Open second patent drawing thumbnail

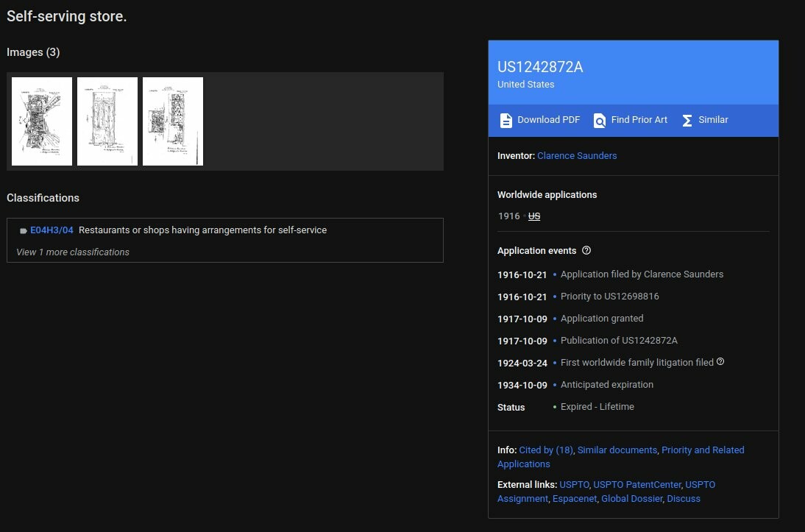107,121
